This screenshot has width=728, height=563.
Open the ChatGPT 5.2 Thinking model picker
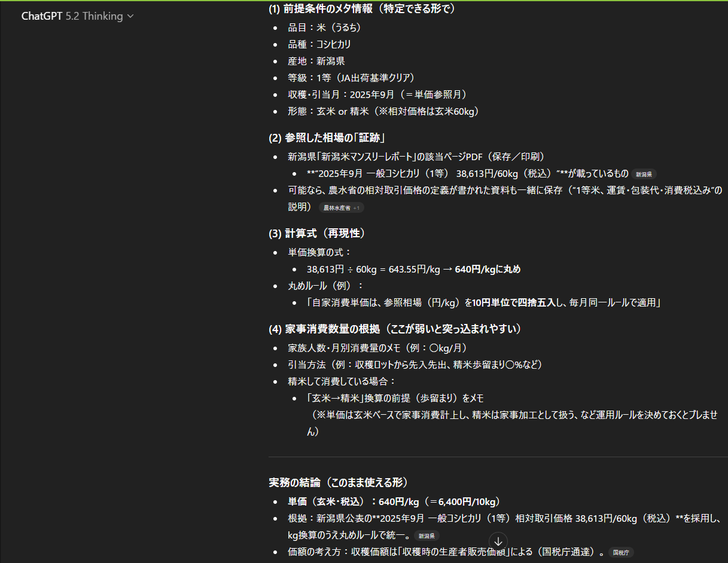(77, 16)
